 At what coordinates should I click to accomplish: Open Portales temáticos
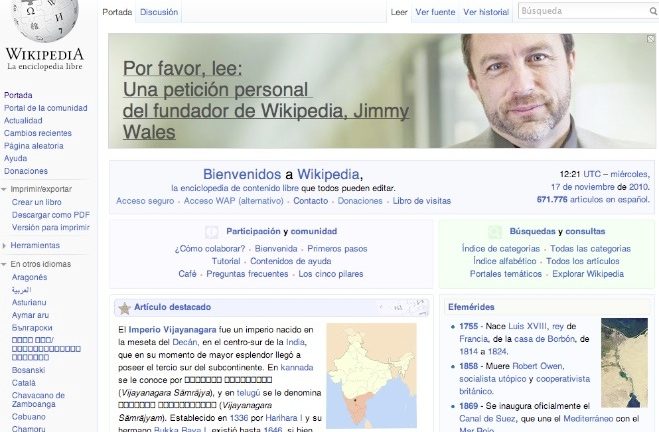(x=506, y=274)
